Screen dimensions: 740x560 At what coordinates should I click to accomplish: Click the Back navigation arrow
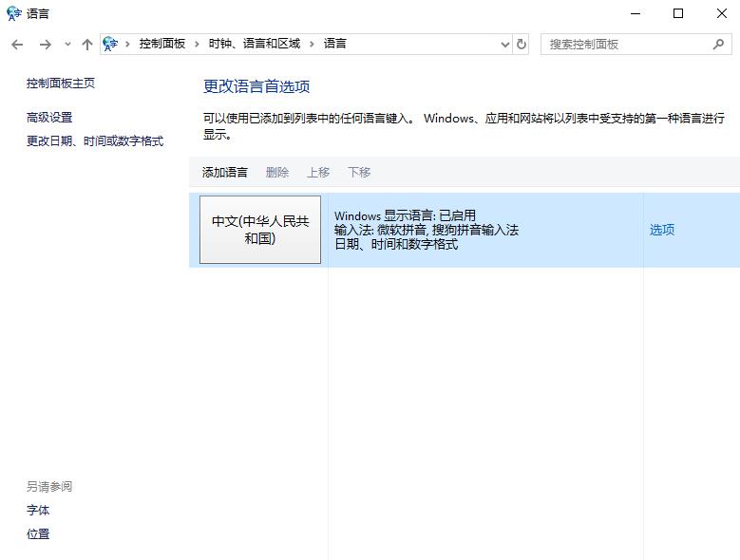pos(17,45)
